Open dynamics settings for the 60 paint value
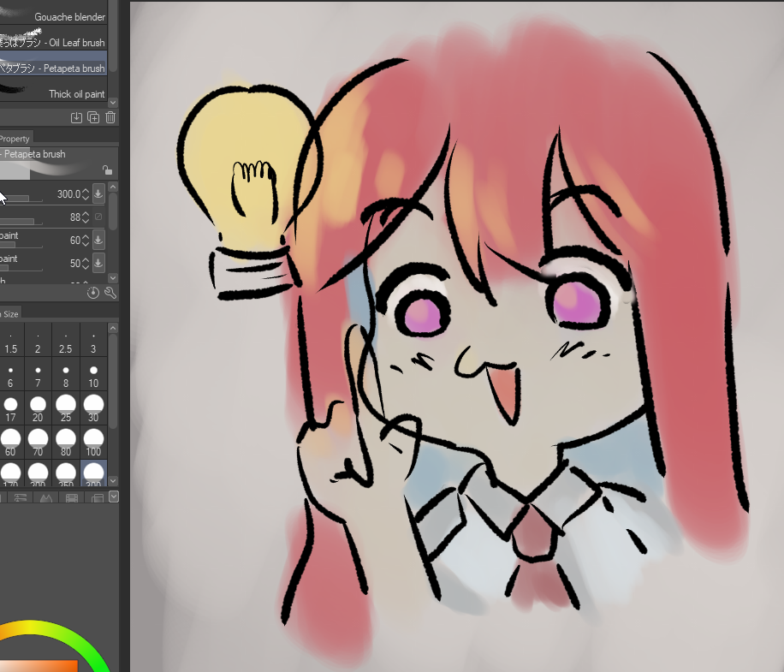This screenshot has width=784, height=672. tap(98, 240)
